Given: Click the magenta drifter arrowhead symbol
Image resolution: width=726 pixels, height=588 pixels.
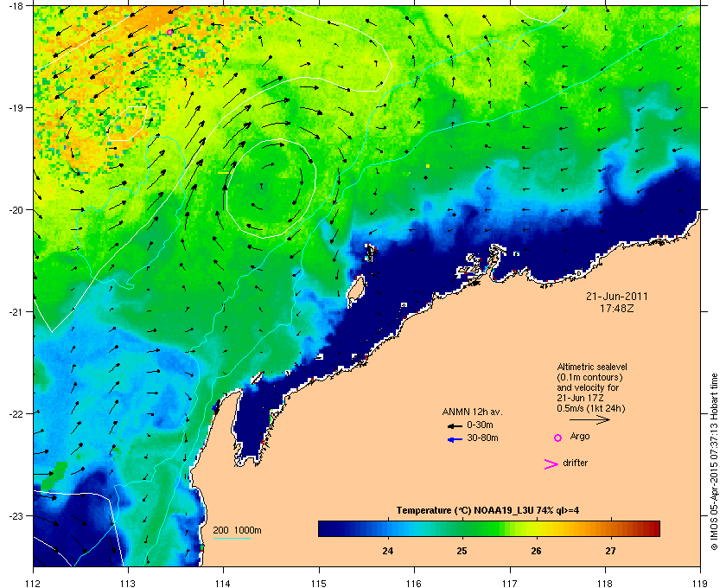Looking at the screenshot, I should (551, 464).
